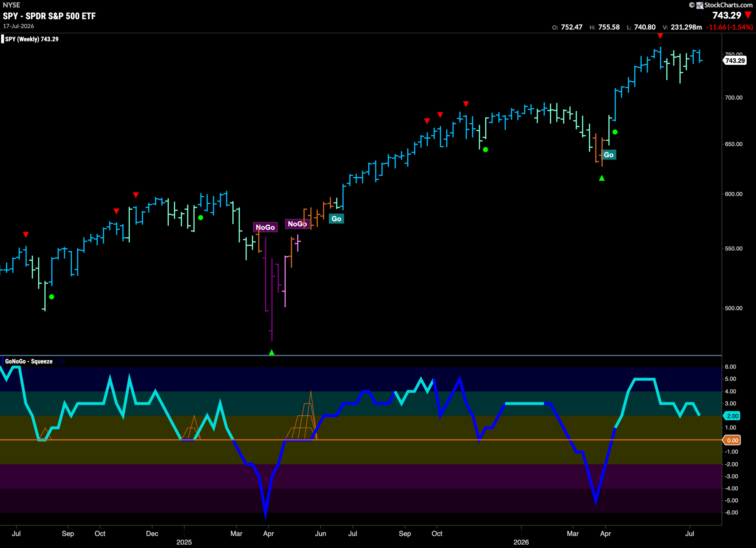Screen dimensions: 756x548
Task: Click the volume value 231.298m
Action: 686,27
